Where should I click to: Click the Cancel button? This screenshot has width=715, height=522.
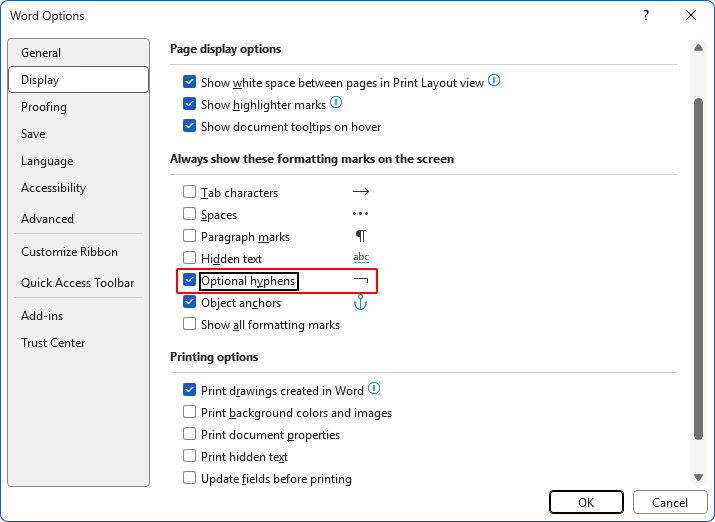coord(670,503)
